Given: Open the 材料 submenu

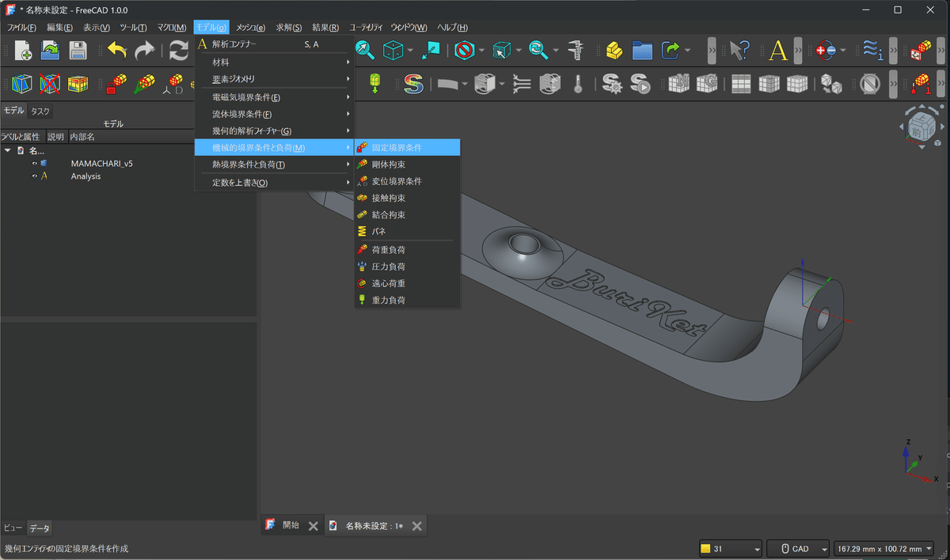Looking at the screenshot, I should point(274,62).
